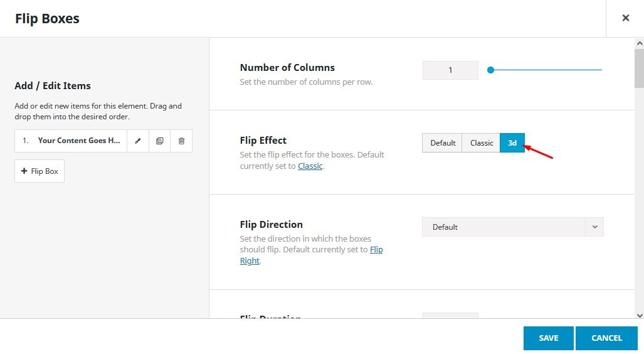
Task: Click the Flip Direction dropdown chevron arrow
Action: tap(594, 227)
